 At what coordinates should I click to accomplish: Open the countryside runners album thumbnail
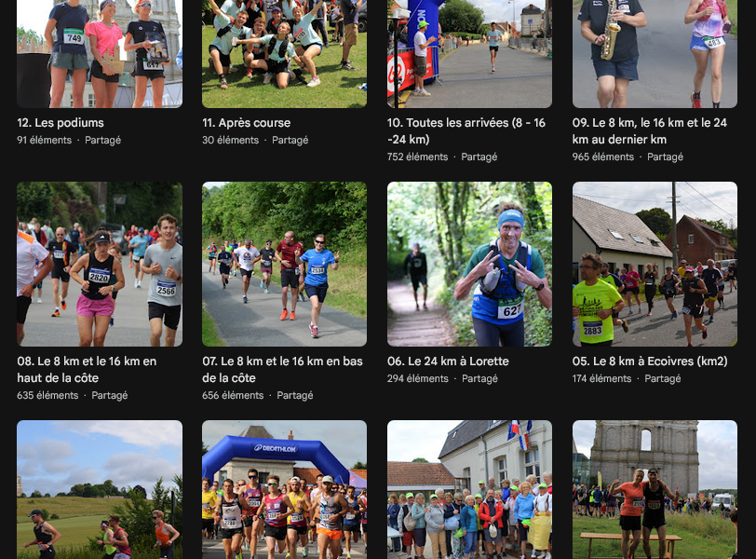pos(100,489)
